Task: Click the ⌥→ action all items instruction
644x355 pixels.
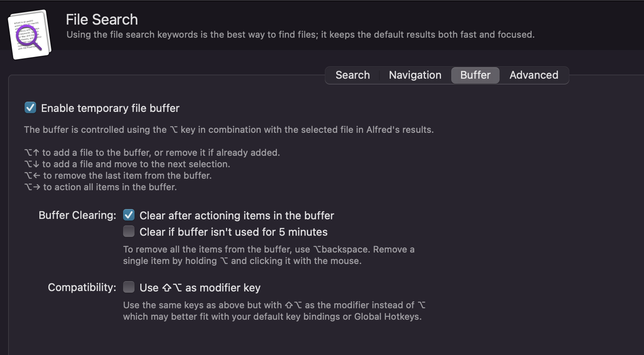Action: (100, 187)
